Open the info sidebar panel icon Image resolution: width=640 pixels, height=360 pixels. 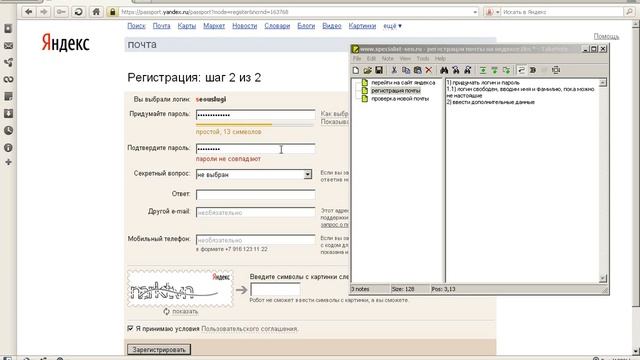8,147
